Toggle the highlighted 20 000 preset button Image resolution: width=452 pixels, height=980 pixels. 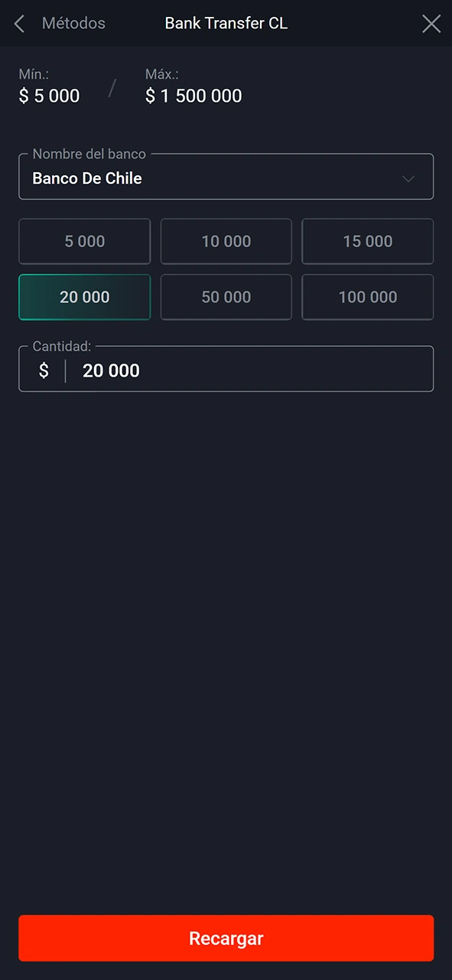coord(84,297)
